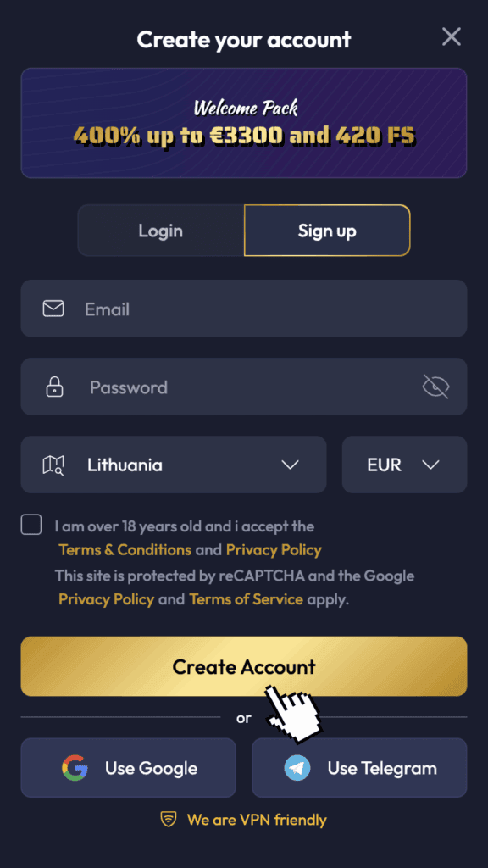Open the Terms & Conditions link
This screenshot has height=868, width=488.
(x=125, y=550)
